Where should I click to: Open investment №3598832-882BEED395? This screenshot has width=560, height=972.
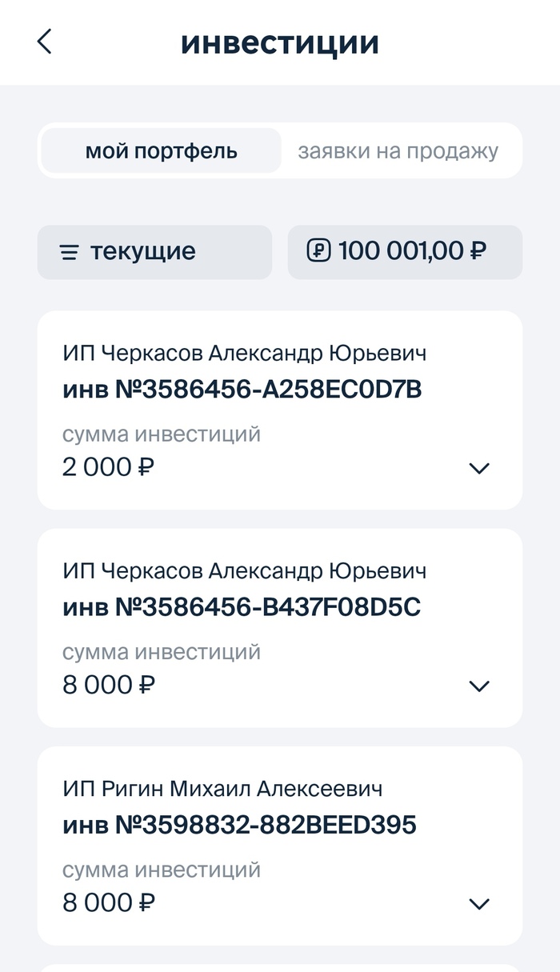[239, 825]
